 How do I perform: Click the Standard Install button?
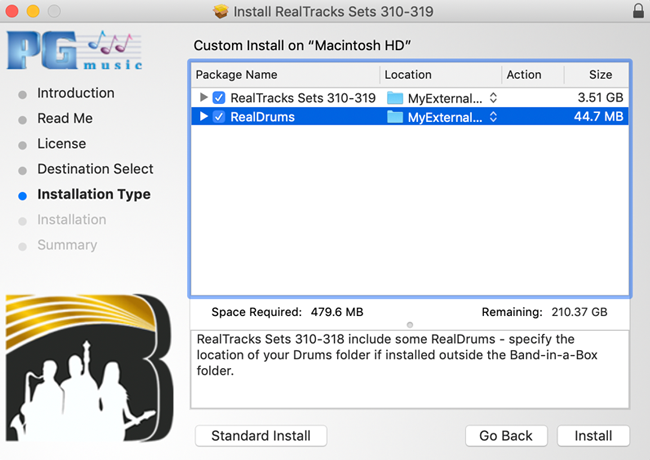tap(261, 436)
